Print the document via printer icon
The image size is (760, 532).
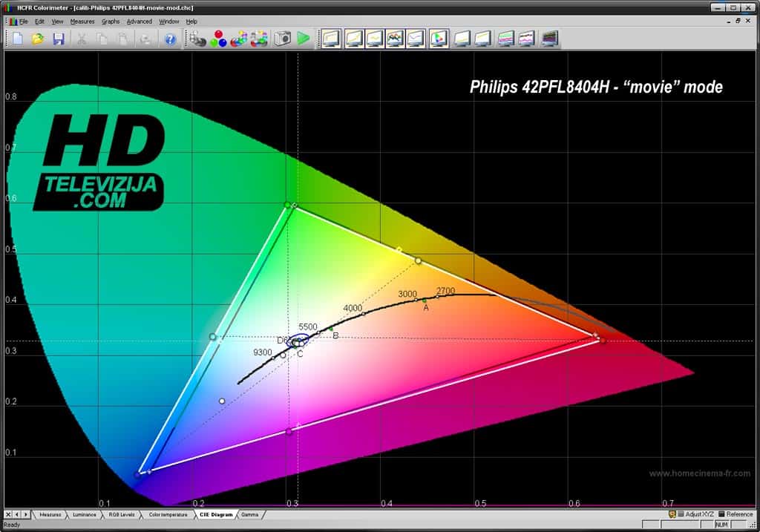pyautogui.click(x=145, y=39)
